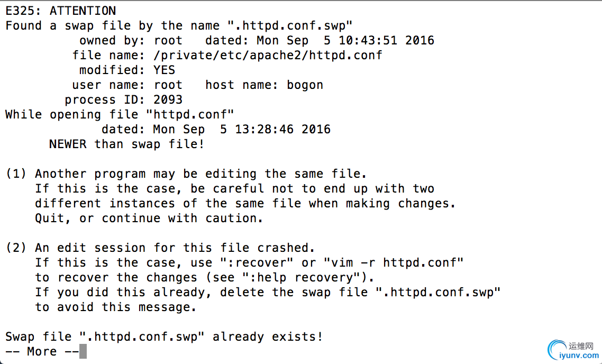Click the iyunv.com watermark logo icon

pos(557,350)
